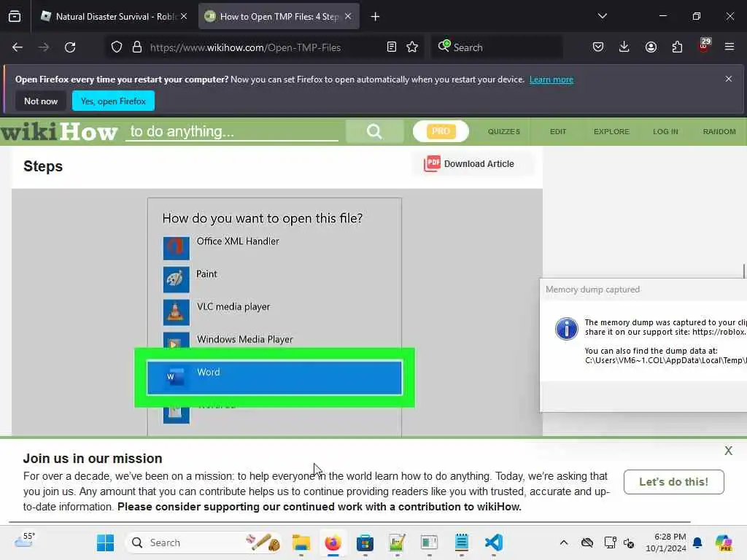Image resolution: width=747 pixels, height=560 pixels.
Task: Click the 'Memory dump captured' dialog title
Action: (x=592, y=289)
